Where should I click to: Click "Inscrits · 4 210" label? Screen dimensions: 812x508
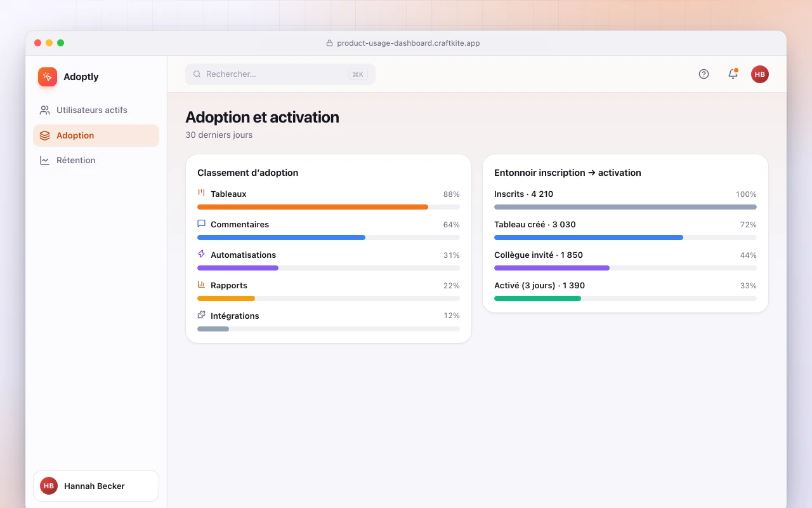[x=524, y=194]
